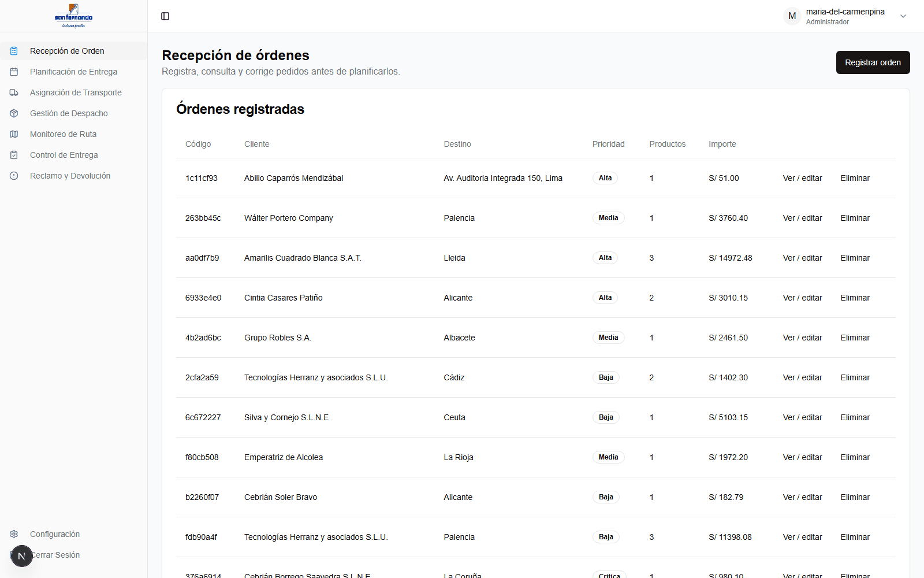
Task: Click the Monitoreo de Ruta map icon
Action: (14, 134)
